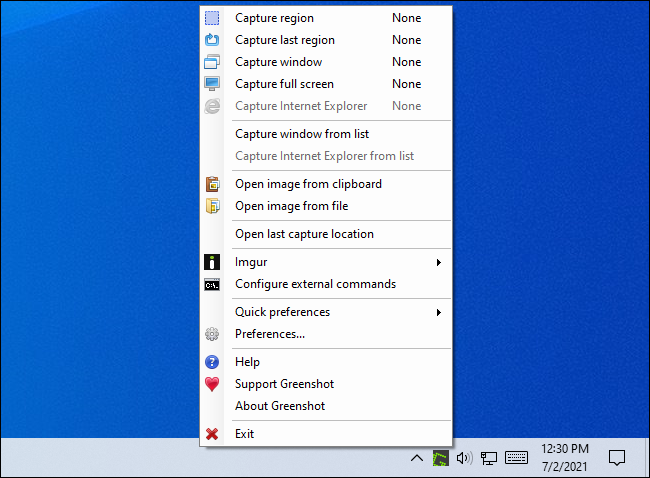
Task: Click the Open image from file icon
Action: (212, 206)
